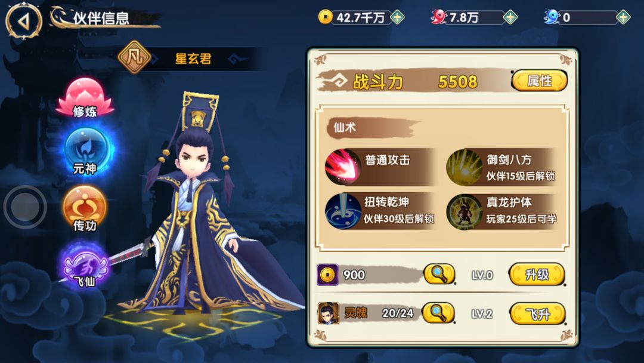
Task: Add gold coins with plus button
Action: point(397,17)
